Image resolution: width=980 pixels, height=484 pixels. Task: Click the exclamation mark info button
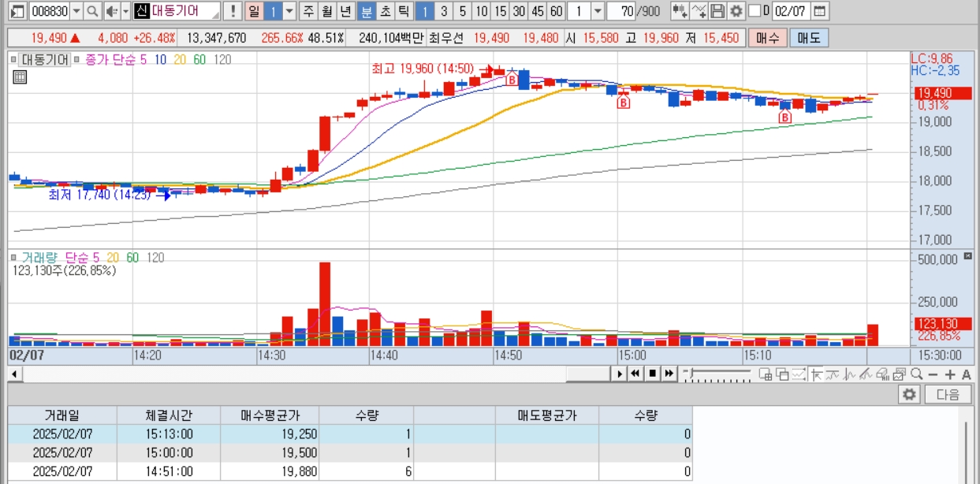tap(233, 11)
